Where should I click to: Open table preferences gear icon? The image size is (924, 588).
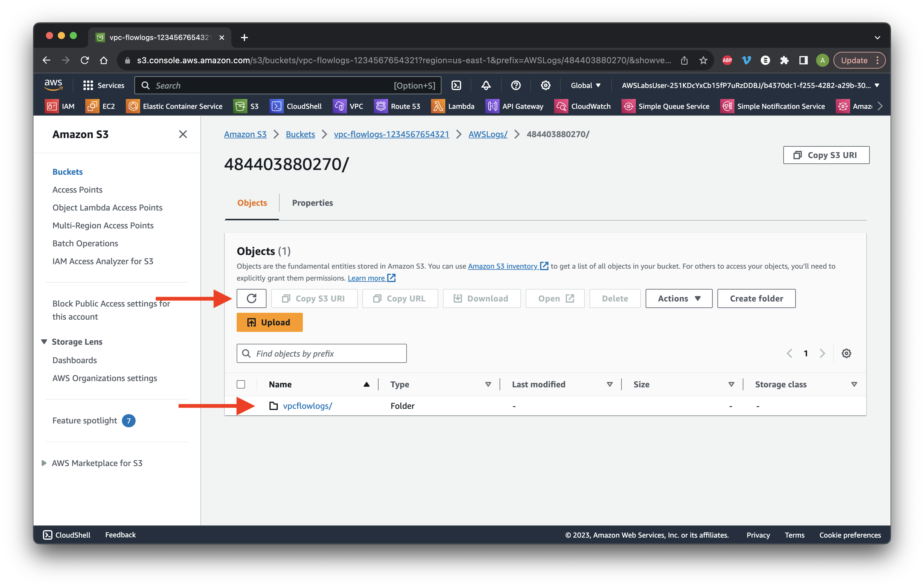846,353
